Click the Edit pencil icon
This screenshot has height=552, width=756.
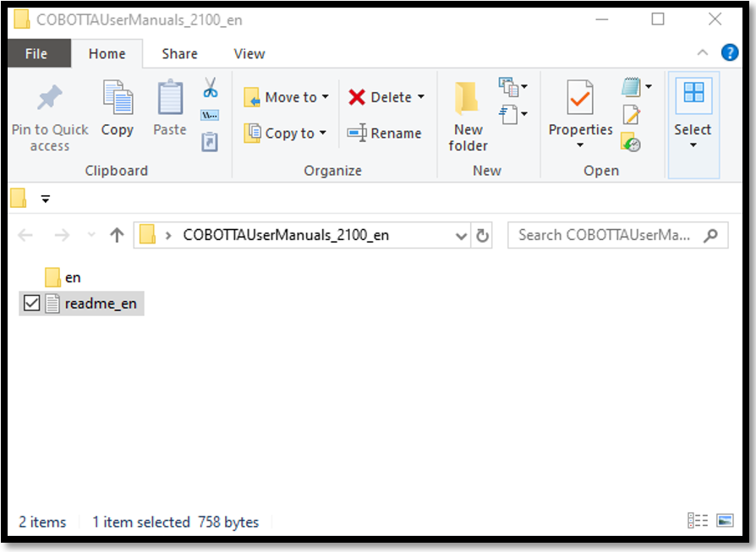[631, 115]
